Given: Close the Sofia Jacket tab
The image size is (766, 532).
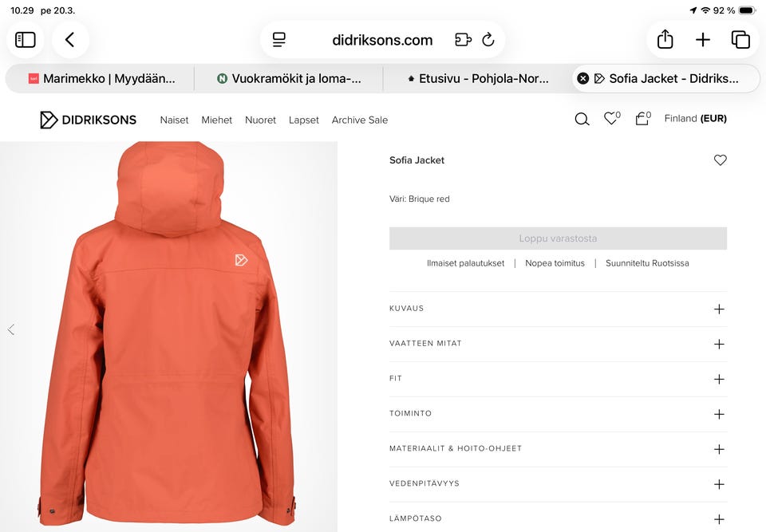Looking at the screenshot, I should [583, 78].
